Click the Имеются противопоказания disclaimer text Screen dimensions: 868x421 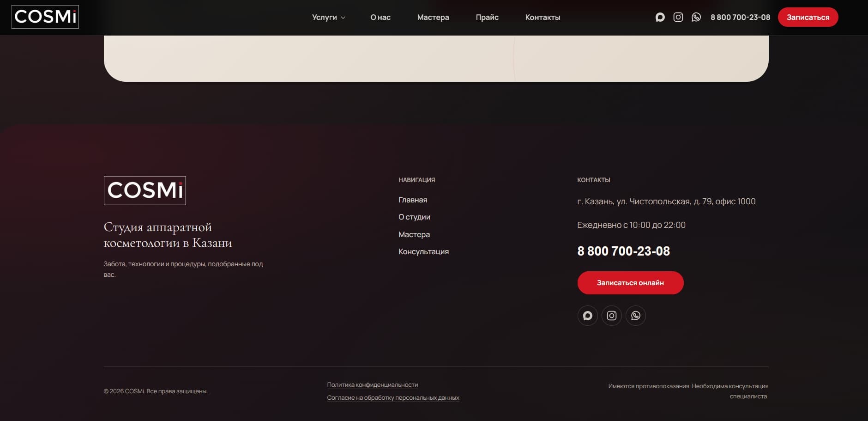click(688, 391)
